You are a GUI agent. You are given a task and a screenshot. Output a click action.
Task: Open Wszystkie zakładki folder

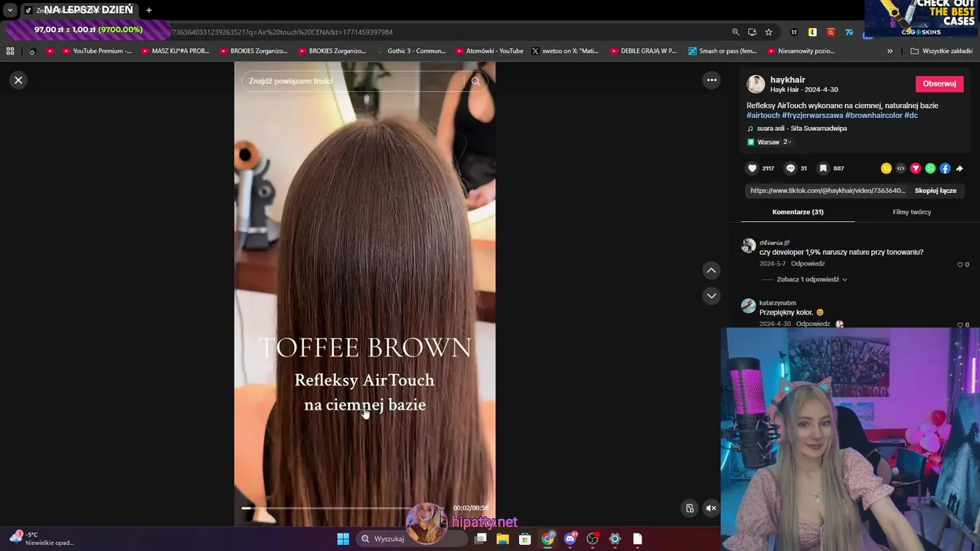[x=941, y=51]
